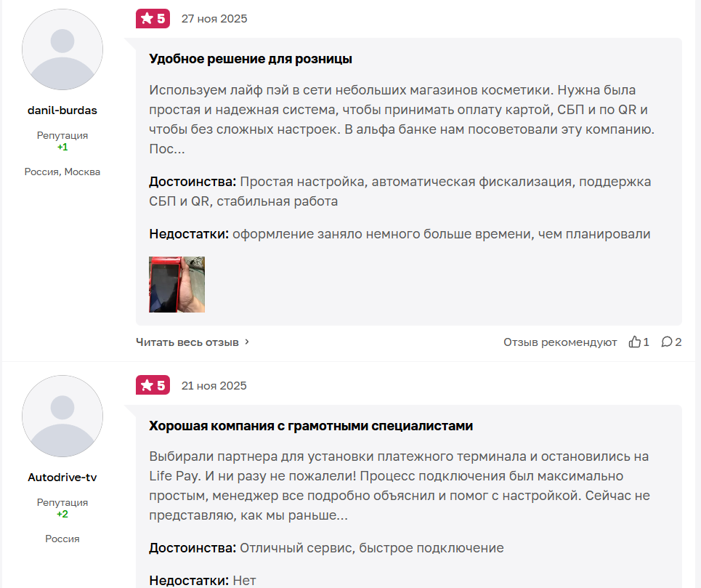Open the danil-burdas profile name link
The width and height of the screenshot is (701, 588).
pyautogui.click(x=62, y=110)
